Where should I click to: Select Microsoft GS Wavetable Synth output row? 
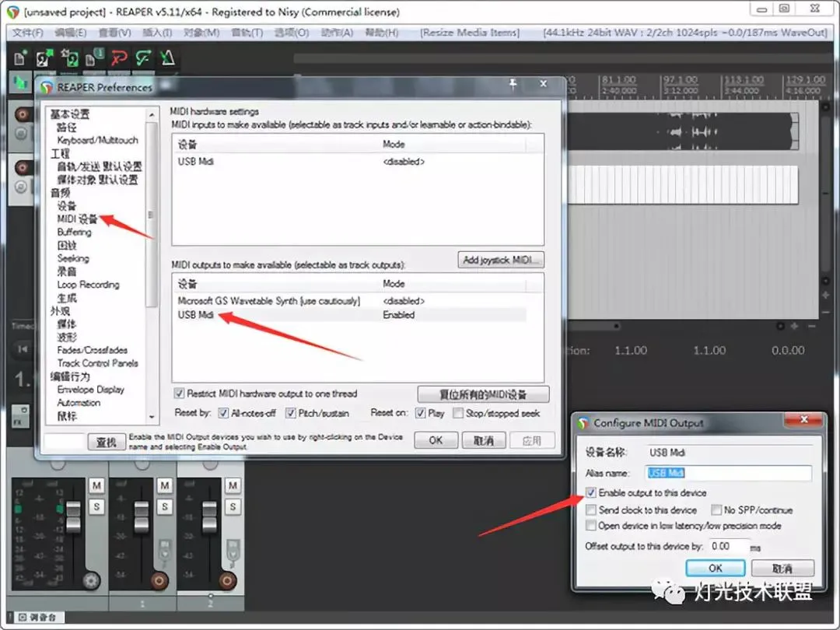tap(351, 301)
